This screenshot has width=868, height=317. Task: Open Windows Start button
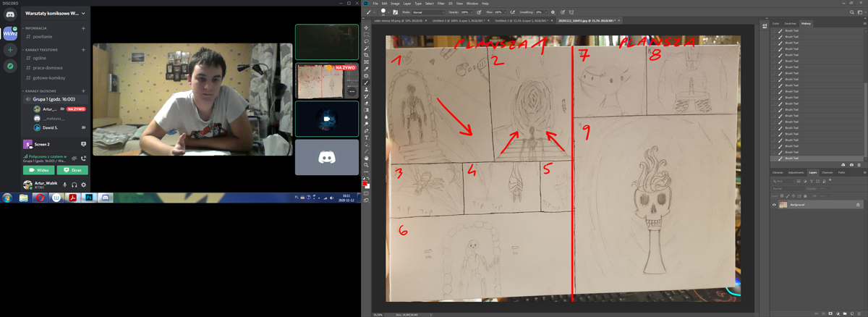coord(7,198)
